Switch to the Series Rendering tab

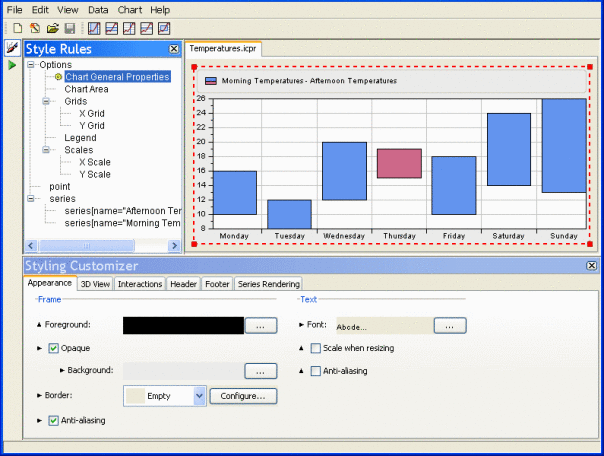coord(267,284)
